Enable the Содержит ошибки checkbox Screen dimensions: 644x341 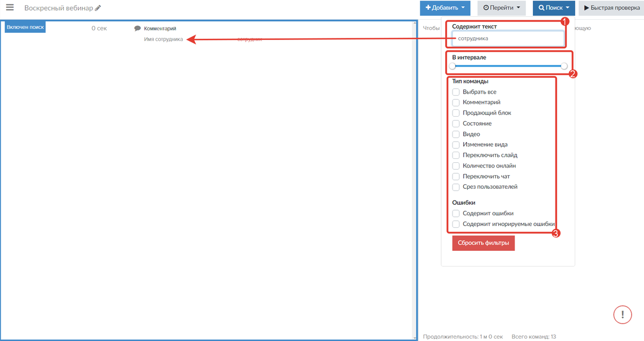456,214
